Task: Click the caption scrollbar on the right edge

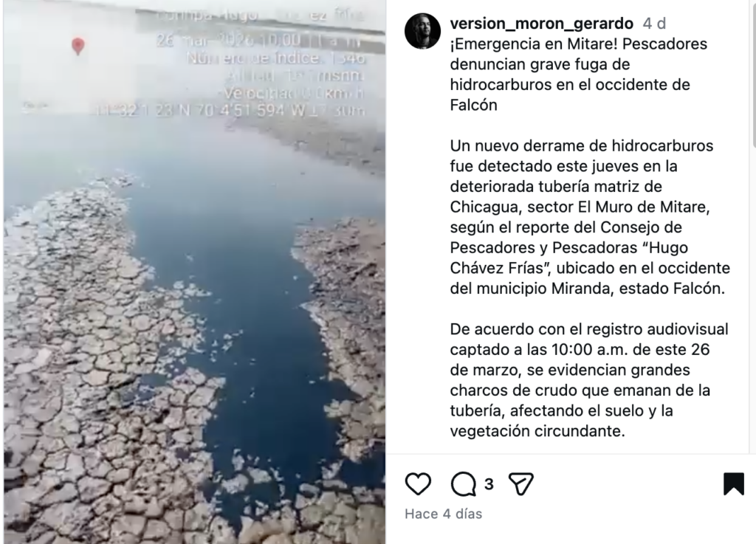Action: (x=752, y=72)
